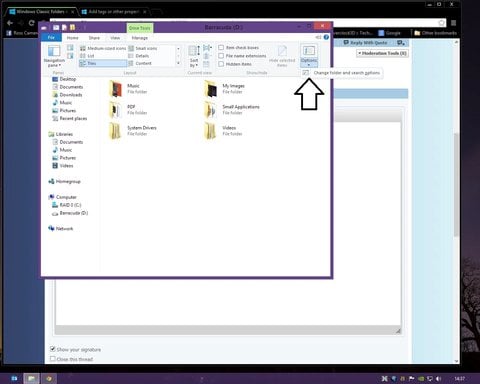Open the Sort by dropdown

(x=194, y=57)
